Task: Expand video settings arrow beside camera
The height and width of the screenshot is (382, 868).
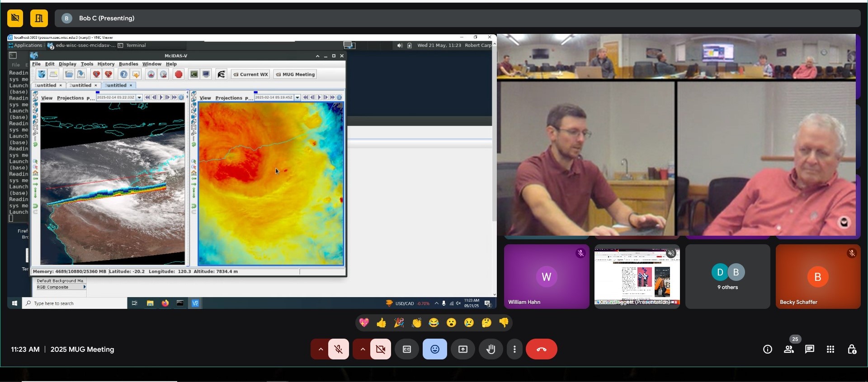Action: coord(363,349)
